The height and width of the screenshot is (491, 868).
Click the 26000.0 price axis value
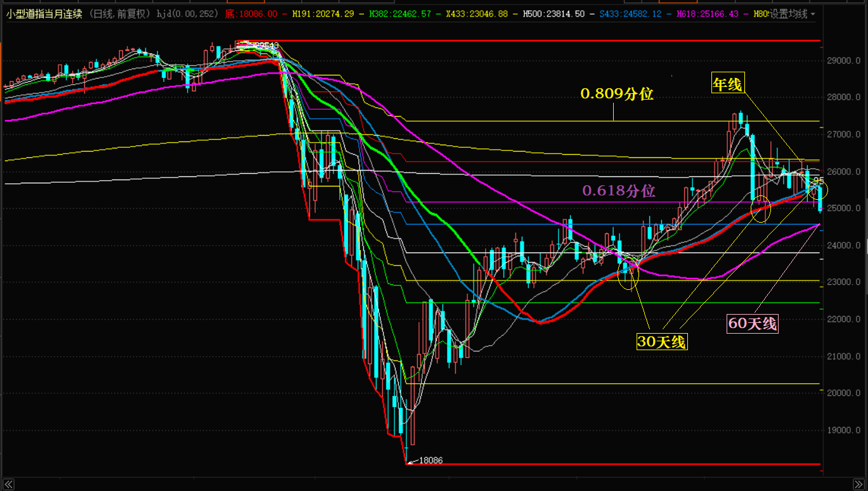pyautogui.click(x=844, y=171)
